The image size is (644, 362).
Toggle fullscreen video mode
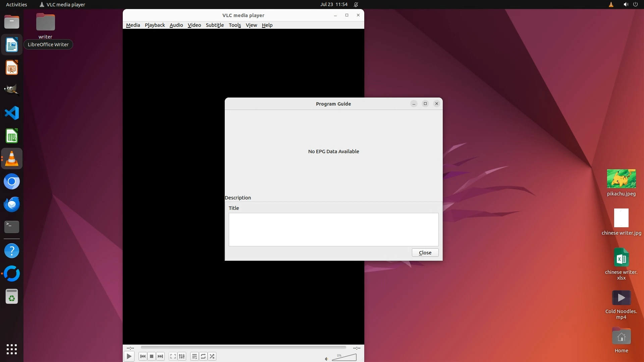pyautogui.click(x=173, y=356)
